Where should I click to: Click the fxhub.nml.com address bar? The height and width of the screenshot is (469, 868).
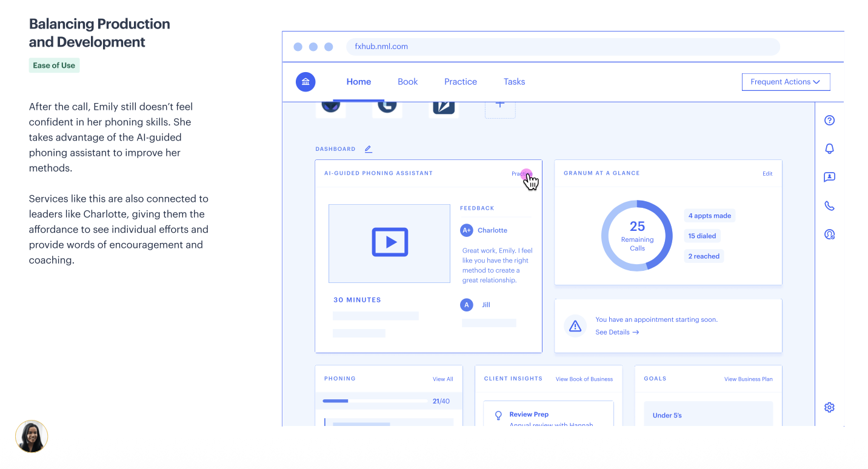[563, 47]
